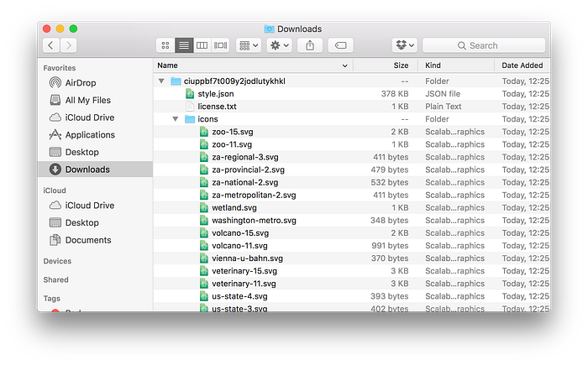Switch to icon view
The image size is (588, 365).
point(165,45)
